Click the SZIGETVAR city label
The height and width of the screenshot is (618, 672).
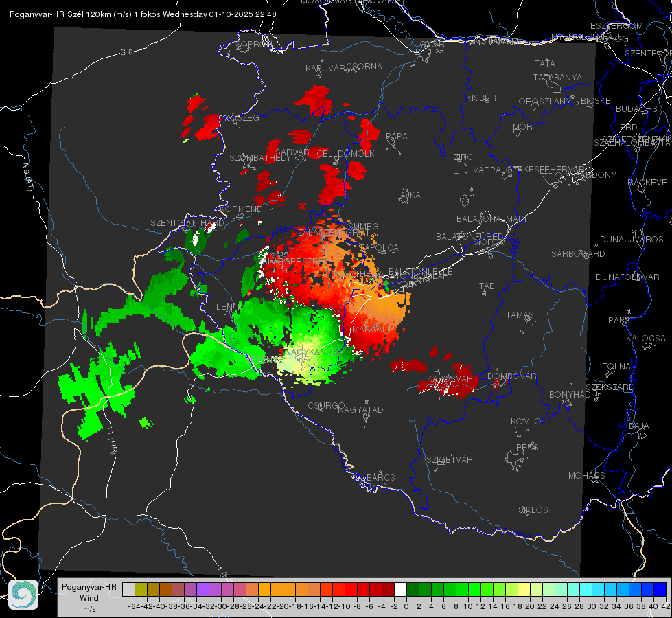coord(450,460)
